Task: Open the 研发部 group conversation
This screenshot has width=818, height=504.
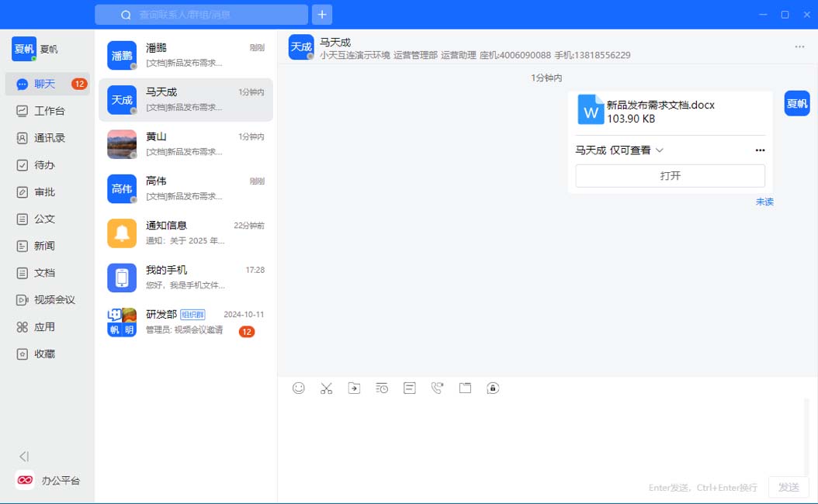Action: pos(185,322)
